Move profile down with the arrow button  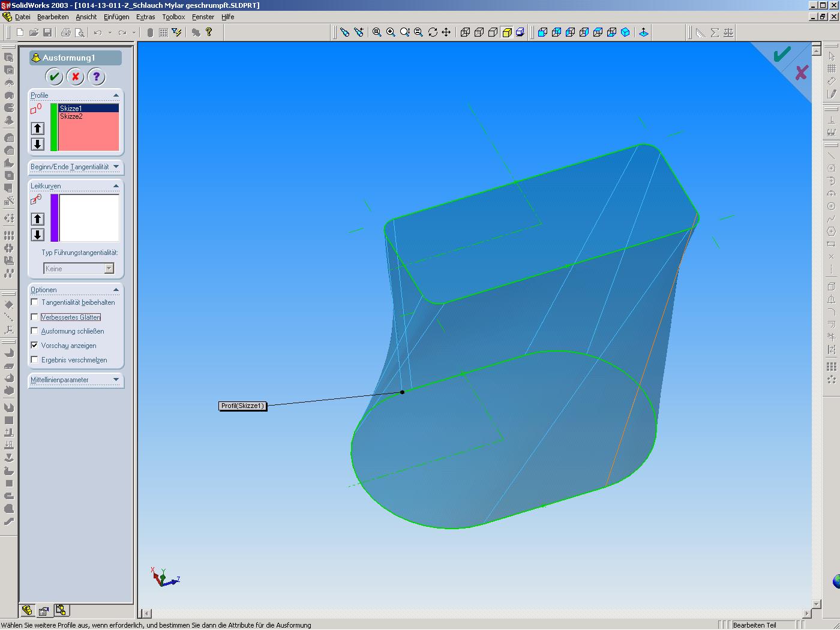38,144
